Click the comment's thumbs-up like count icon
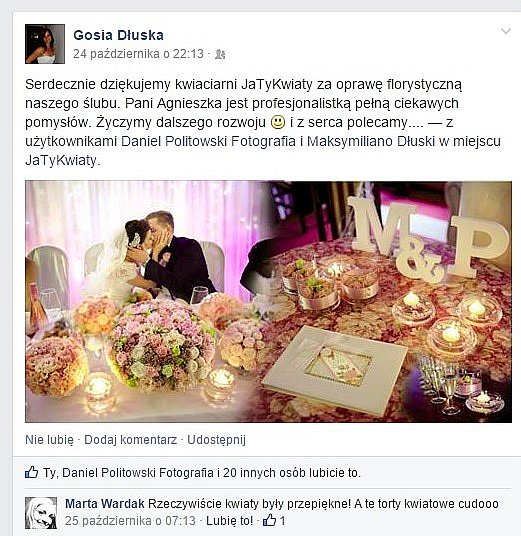521x536 pixels. pos(269,521)
